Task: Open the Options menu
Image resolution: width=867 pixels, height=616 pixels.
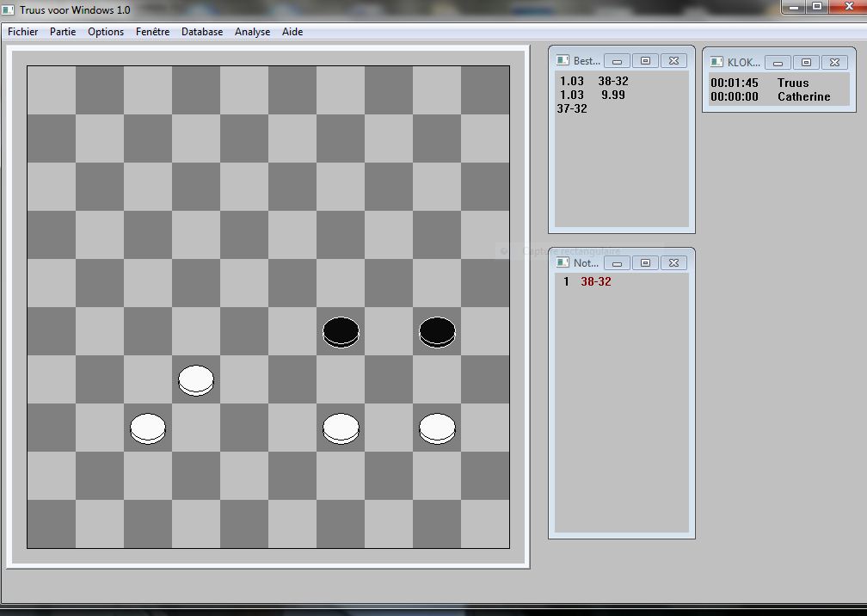Action: point(106,32)
